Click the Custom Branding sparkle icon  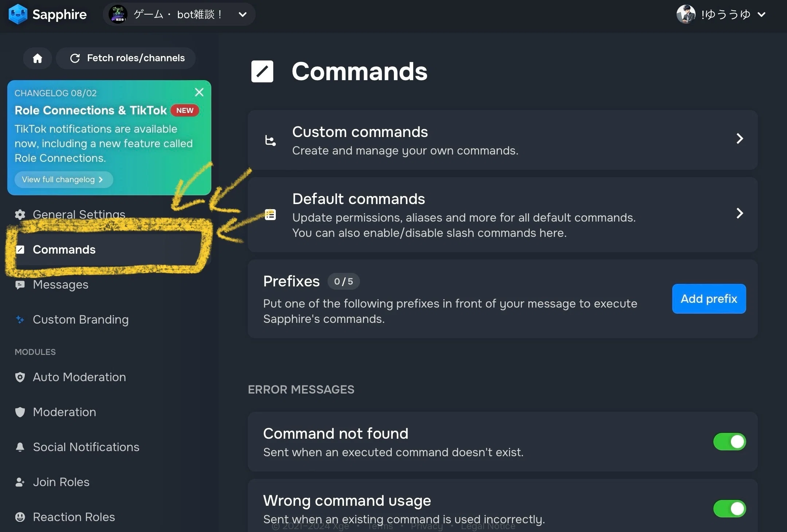(20, 320)
